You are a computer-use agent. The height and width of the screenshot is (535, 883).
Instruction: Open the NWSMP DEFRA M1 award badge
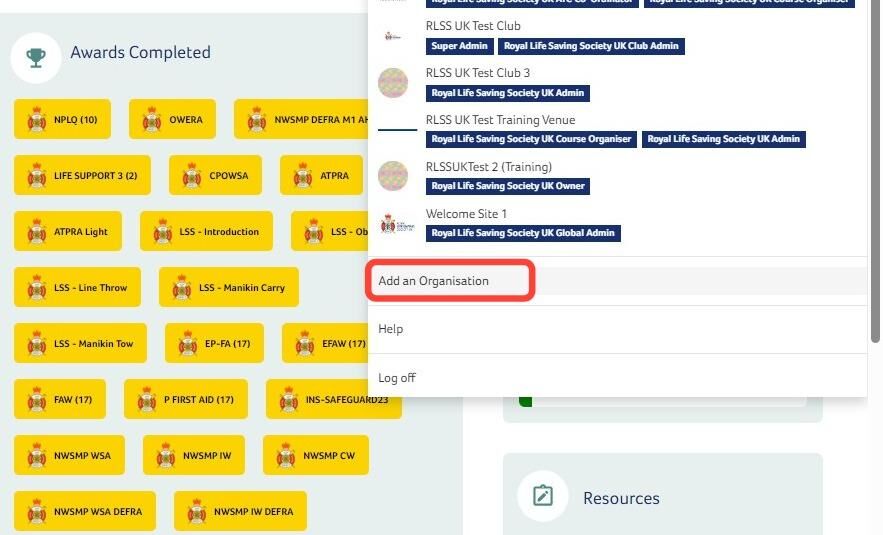(x=301, y=119)
